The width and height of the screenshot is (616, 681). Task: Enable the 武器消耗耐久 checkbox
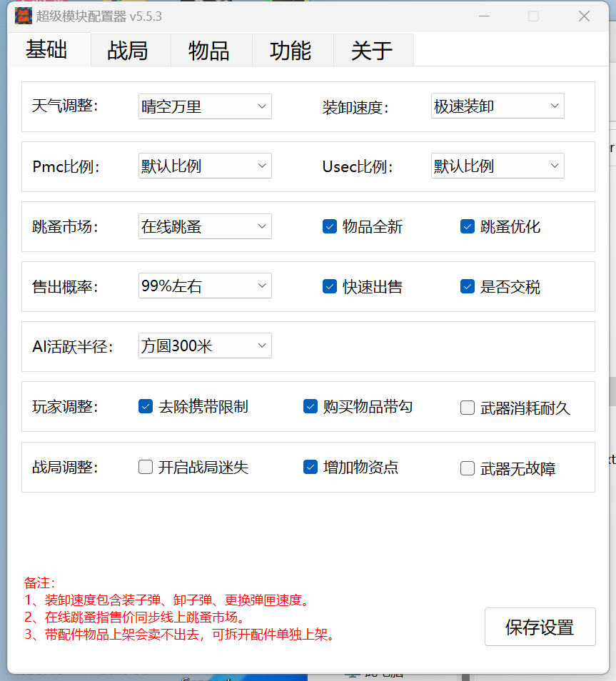pos(468,408)
